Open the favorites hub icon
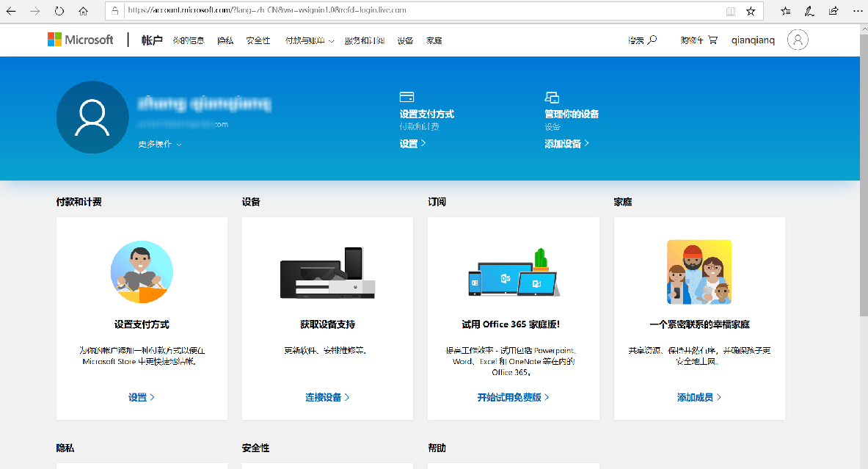Viewport: 868px width, 469px height. point(786,11)
